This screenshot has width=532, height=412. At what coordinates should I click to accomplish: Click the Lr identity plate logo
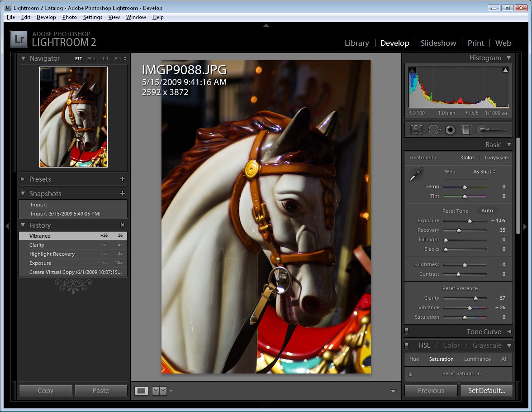(x=19, y=39)
